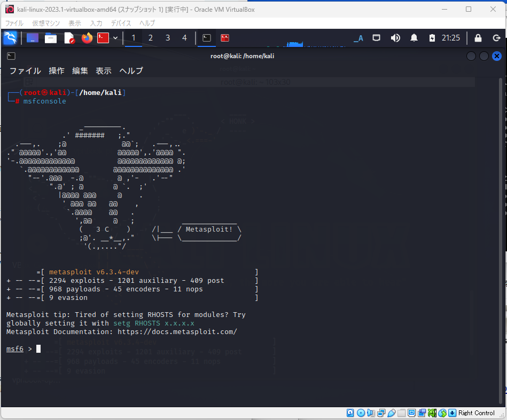
Task: Click the hard disk activity icon
Action: [350, 413]
